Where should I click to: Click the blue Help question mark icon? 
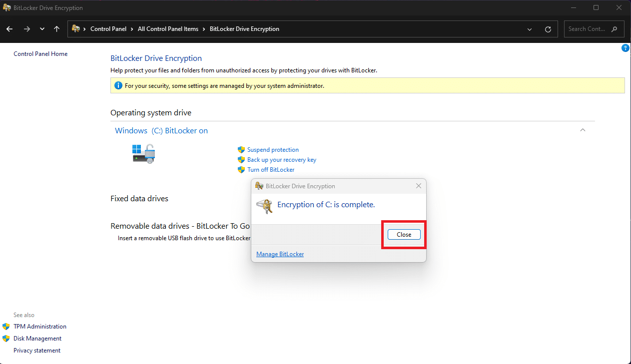point(625,48)
